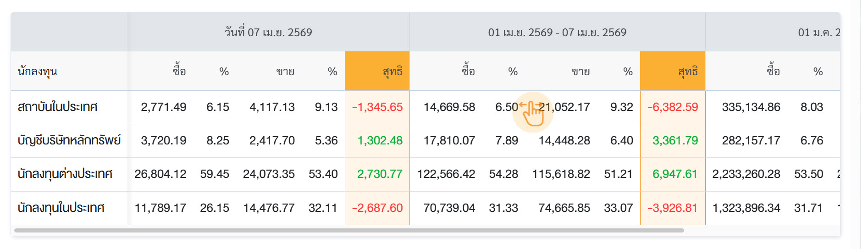
Task: Click the red net value -6,382.59
Action: [x=673, y=107]
